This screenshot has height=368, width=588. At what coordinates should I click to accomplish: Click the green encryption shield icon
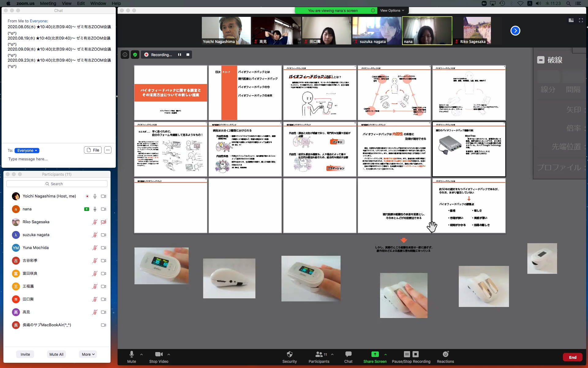(135, 55)
